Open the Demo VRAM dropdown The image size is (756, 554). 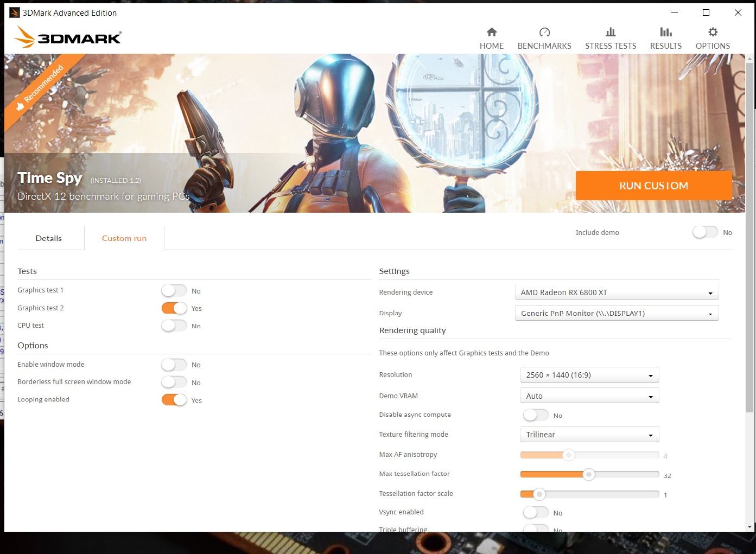589,396
